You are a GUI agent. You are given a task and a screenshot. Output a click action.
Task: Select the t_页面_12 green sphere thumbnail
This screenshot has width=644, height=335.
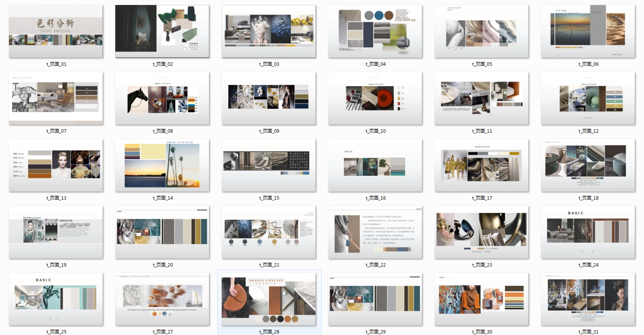click(x=588, y=98)
